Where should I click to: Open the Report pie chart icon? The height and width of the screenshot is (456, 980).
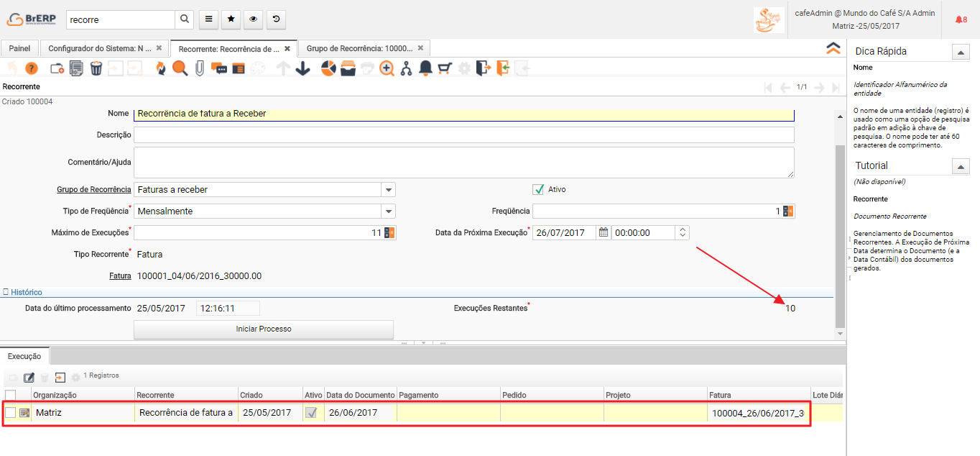[x=328, y=68]
